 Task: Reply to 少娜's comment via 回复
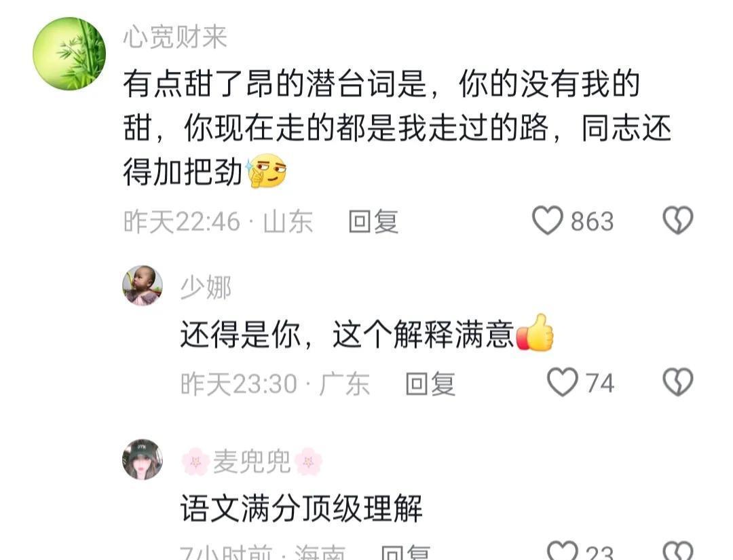pyautogui.click(x=430, y=384)
